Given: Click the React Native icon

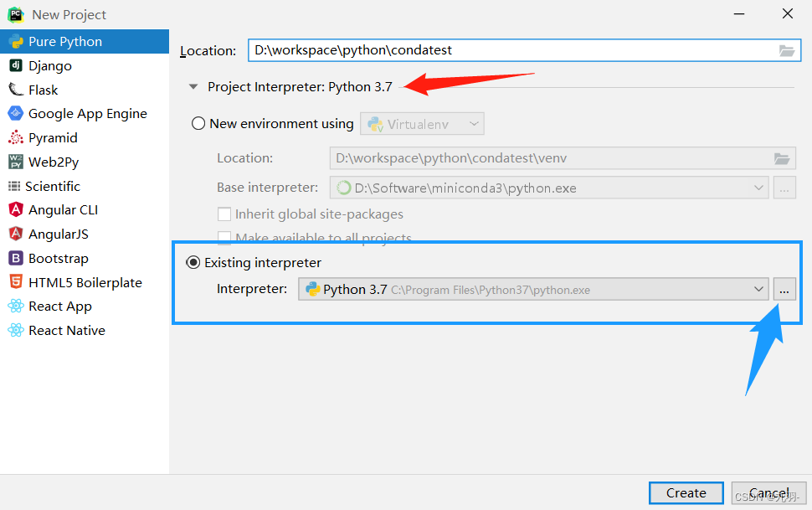Looking at the screenshot, I should coord(16,330).
